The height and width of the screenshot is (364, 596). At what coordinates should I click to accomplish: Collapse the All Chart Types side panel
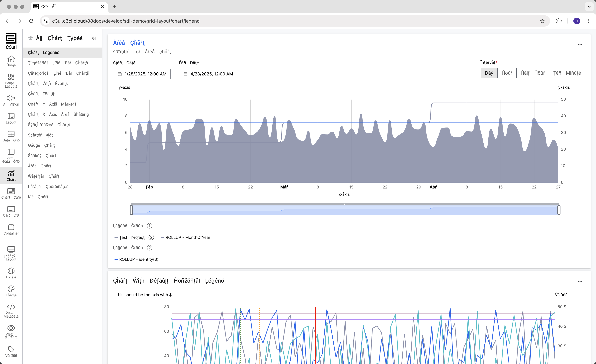coord(94,38)
